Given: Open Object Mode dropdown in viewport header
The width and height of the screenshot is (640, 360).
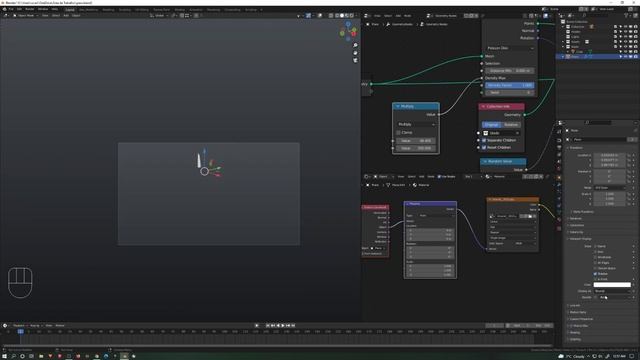Looking at the screenshot, I should [25, 16].
